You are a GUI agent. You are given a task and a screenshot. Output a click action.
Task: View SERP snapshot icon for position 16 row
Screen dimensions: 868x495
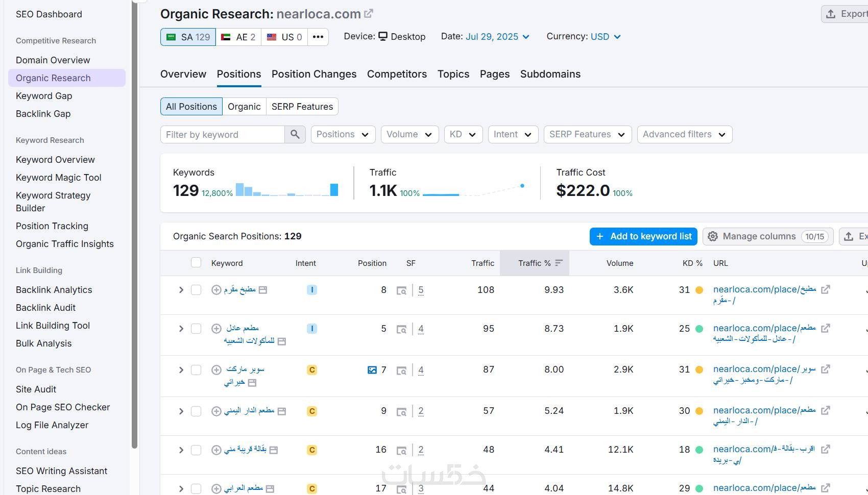pos(402,450)
